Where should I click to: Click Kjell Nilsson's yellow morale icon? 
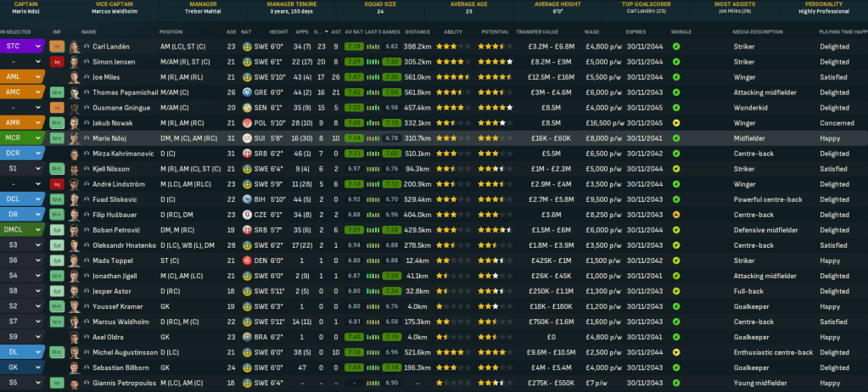point(676,169)
